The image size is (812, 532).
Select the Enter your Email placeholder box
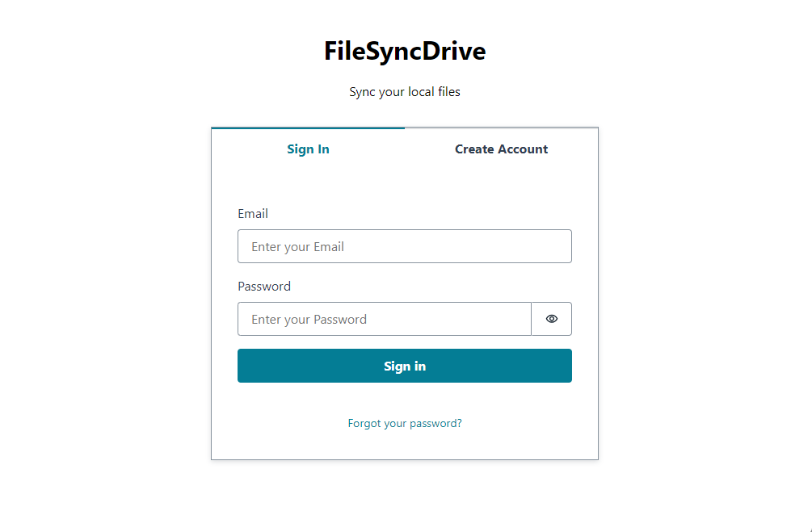pos(404,246)
